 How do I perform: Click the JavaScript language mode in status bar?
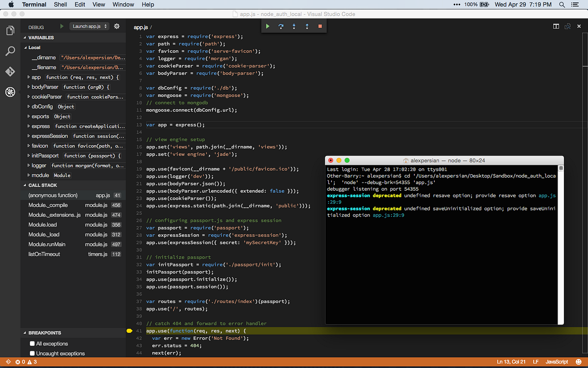557,362
